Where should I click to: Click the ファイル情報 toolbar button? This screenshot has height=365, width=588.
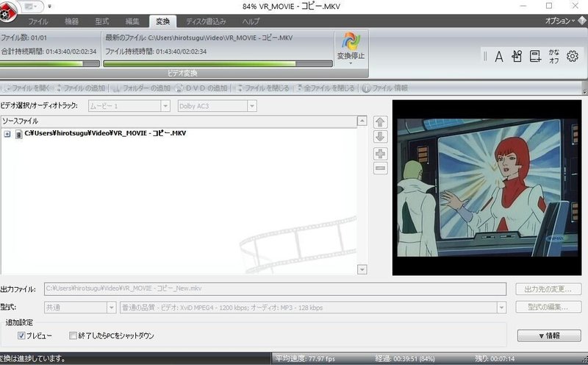(385, 88)
